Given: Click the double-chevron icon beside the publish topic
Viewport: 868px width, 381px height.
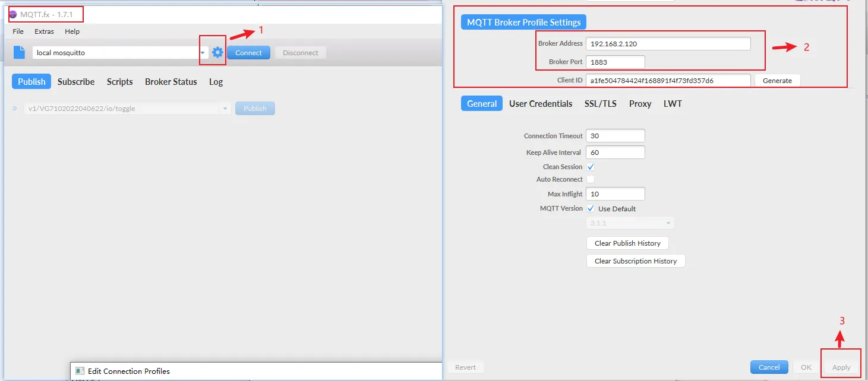Looking at the screenshot, I should coord(15,109).
